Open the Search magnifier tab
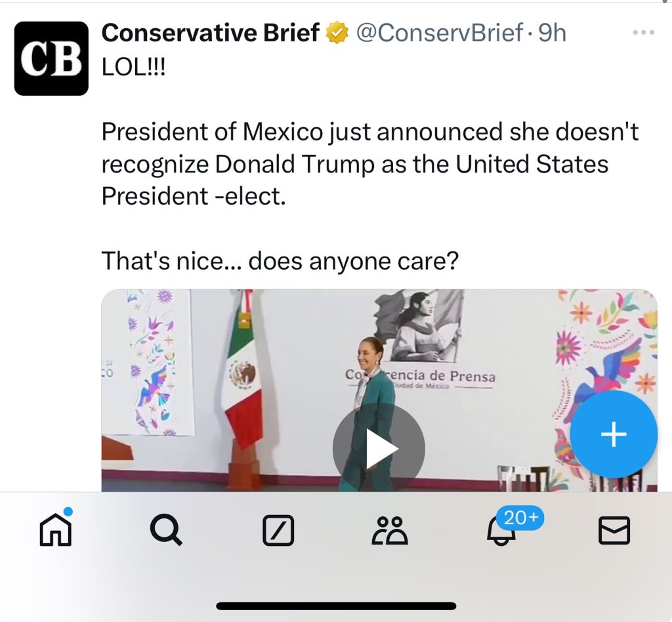Screen dimensions: 672x622 tap(167, 529)
